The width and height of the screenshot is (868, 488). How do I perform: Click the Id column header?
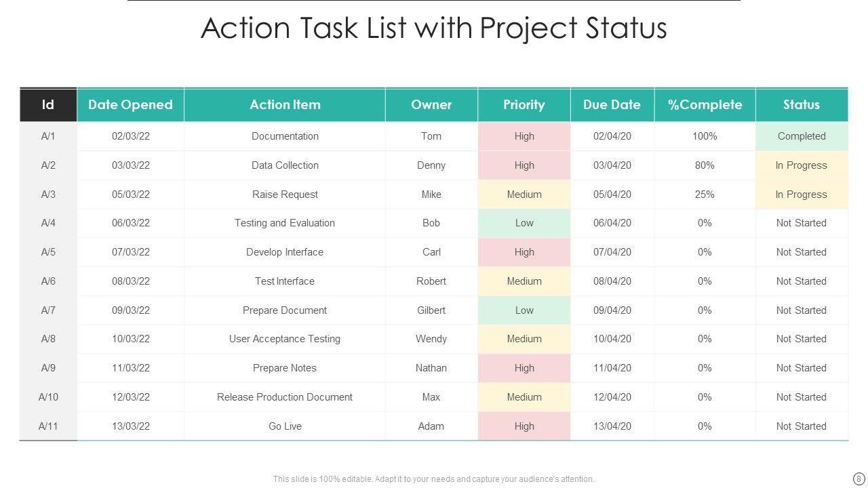(48, 105)
